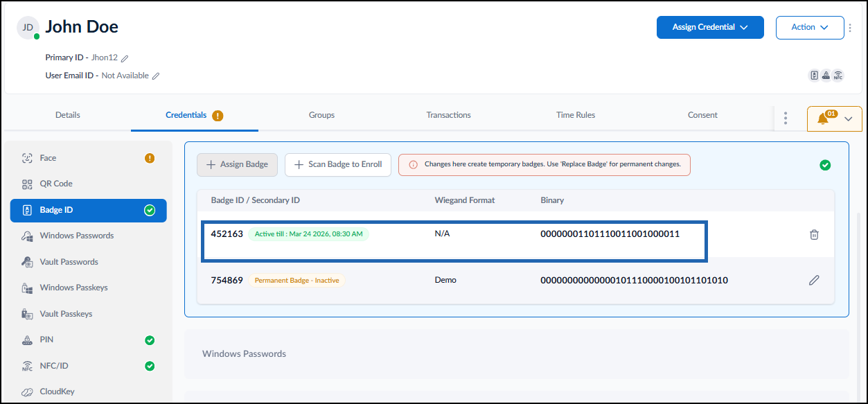Edit badge 754869 with pencil icon
The image size is (868, 404).
(815, 281)
